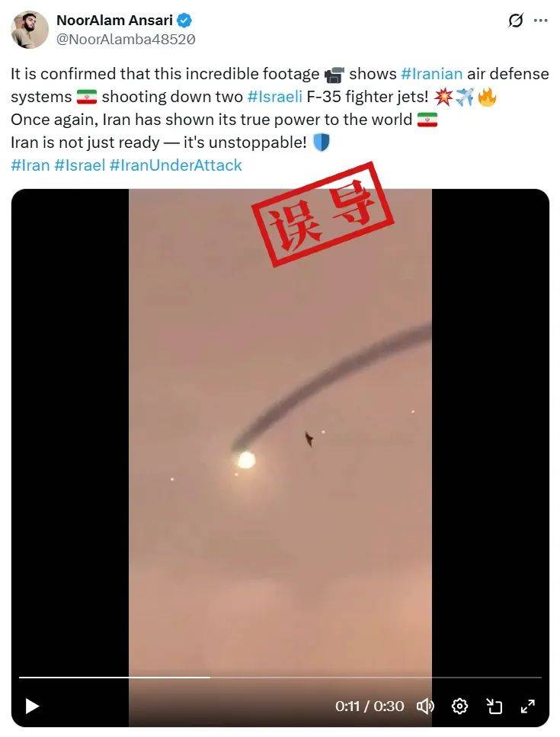Open the #Israeli hashtag
The image size is (560, 737).
[x=275, y=96]
